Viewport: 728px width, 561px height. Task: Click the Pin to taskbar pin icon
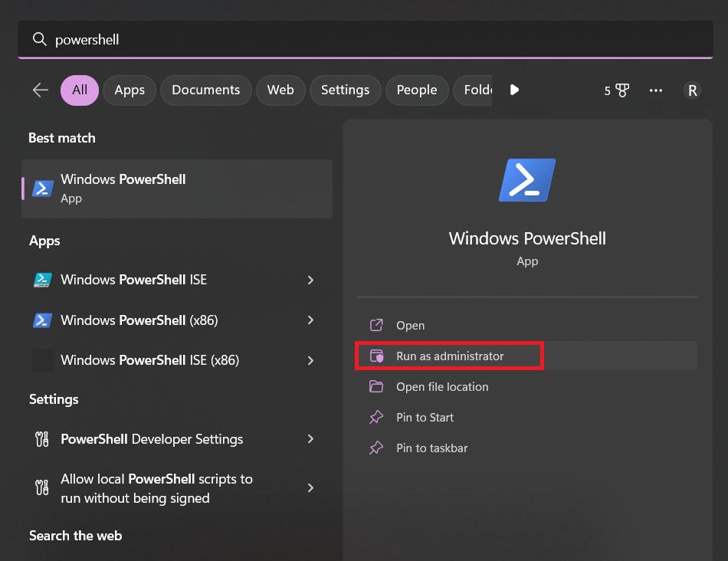tap(376, 448)
